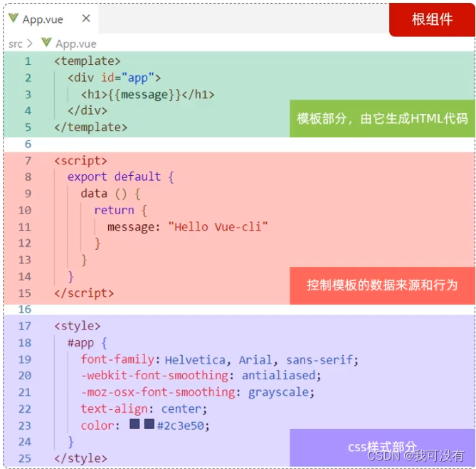Click the "Hello Vue-cli" string
476x469 pixels.
(x=218, y=227)
